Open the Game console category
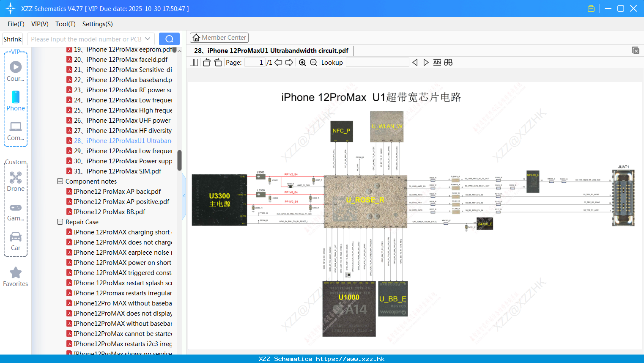 click(x=16, y=212)
